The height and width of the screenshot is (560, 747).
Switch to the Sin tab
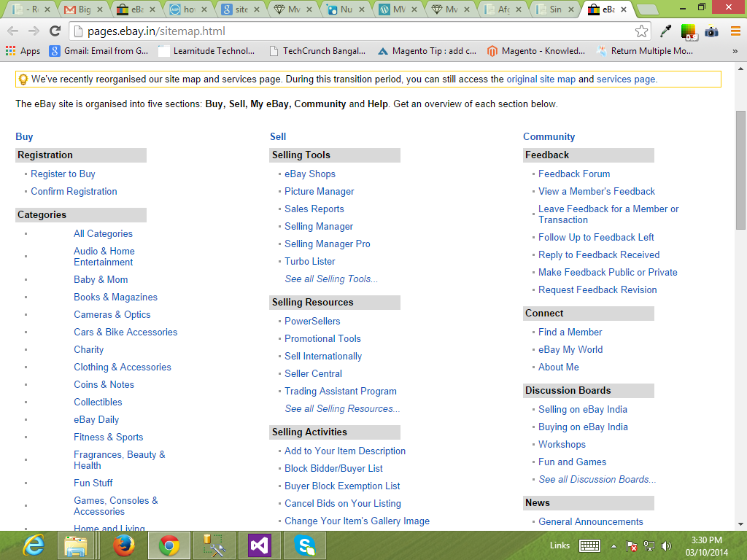click(x=555, y=9)
